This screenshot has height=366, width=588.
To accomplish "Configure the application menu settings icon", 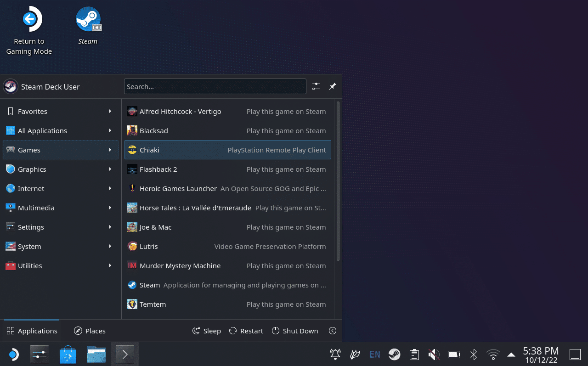I will point(316,86).
